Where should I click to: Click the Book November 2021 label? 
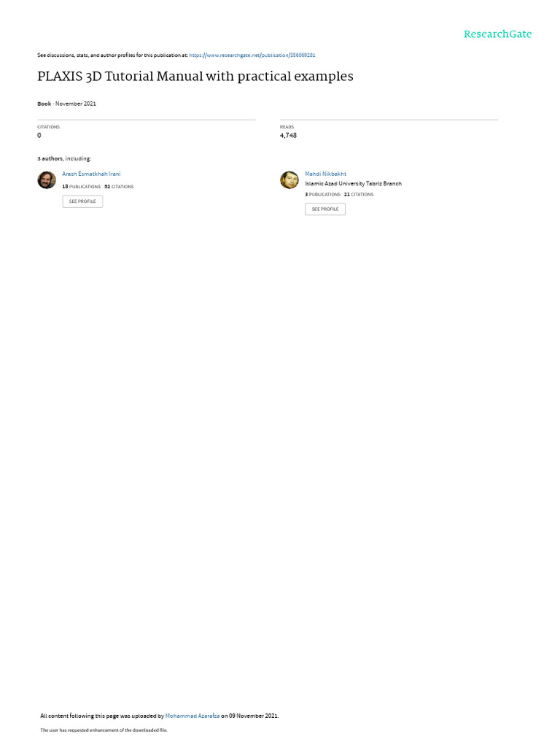pyautogui.click(x=66, y=104)
